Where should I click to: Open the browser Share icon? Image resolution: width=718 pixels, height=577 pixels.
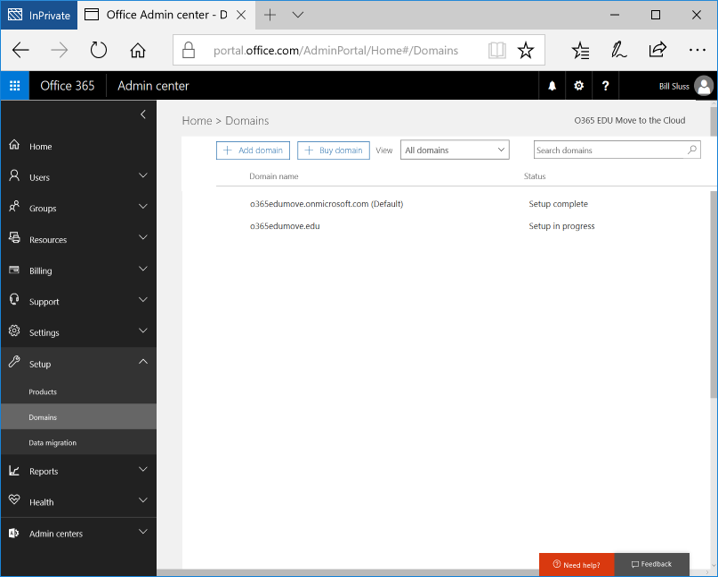click(x=657, y=50)
